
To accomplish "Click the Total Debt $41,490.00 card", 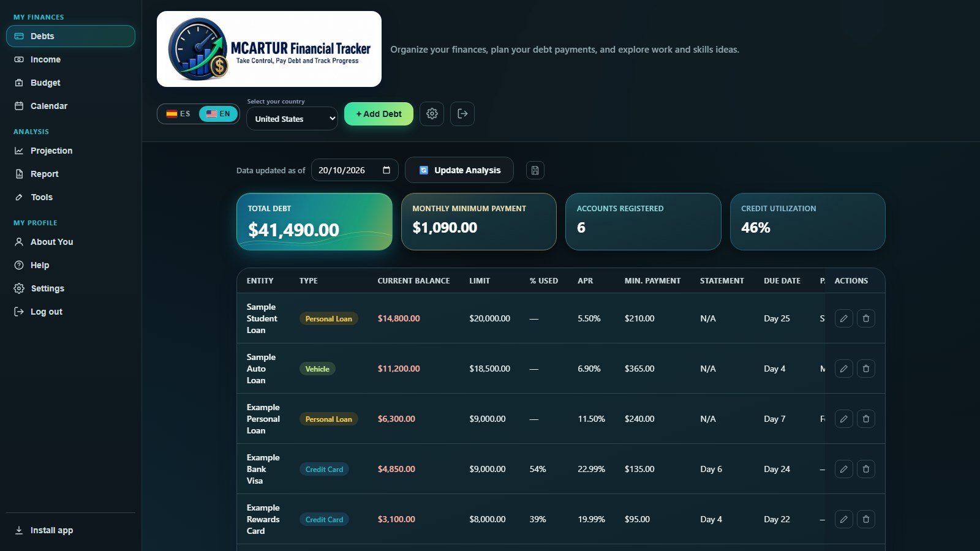I will (x=314, y=222).
